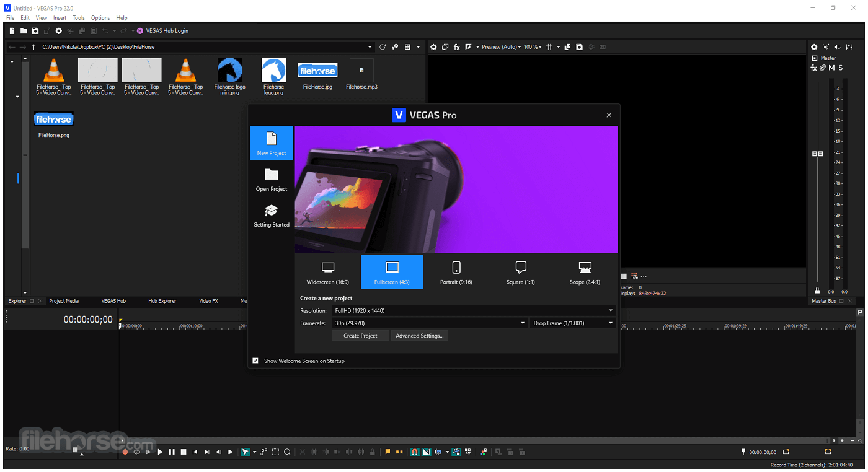The width and height of the screenshot is (868, 472).
Task: Open the Preview (Auto) quality dropdown
Action: (x=502, y=47)
